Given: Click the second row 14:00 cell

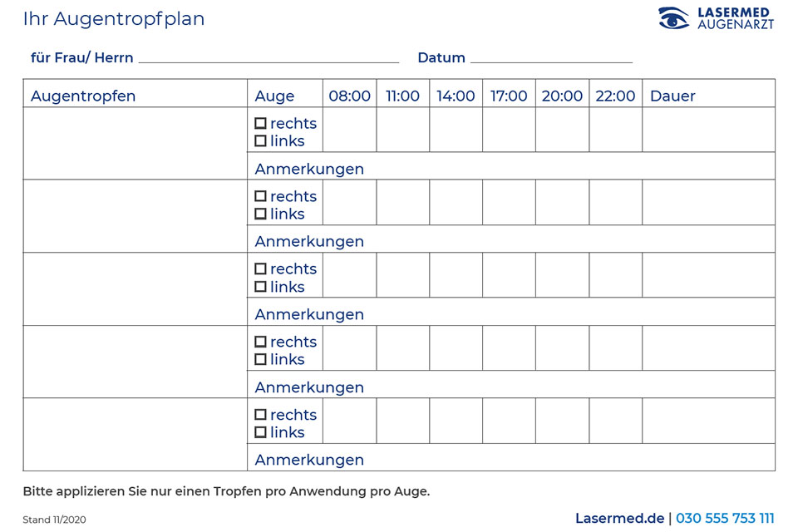Looking at the screenshot, I should (456, 203).
